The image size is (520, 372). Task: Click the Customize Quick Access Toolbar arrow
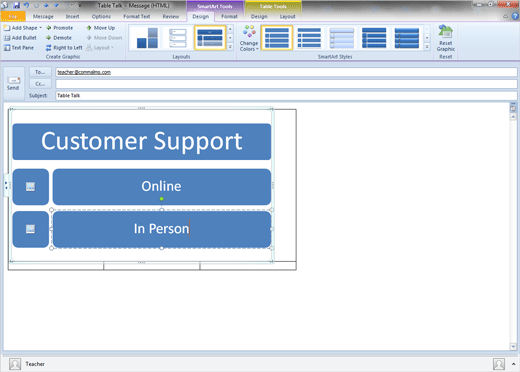[80, 6]
